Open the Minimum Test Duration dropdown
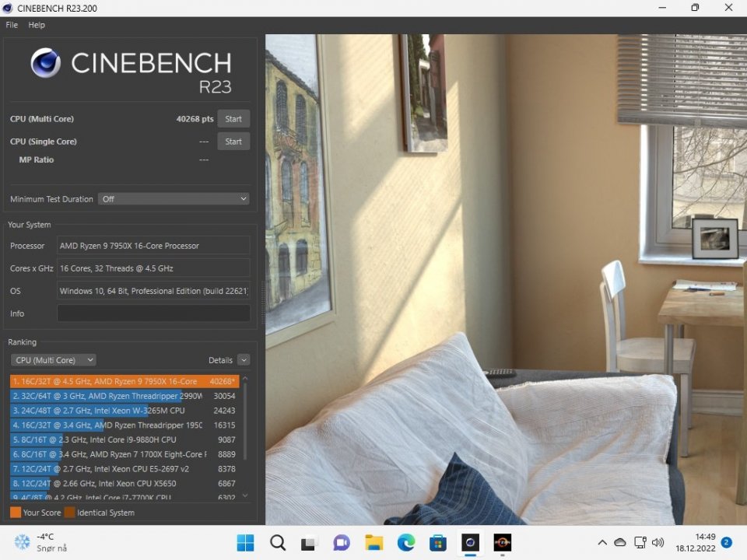This screenshot has height=560, width=747. click(x=174, y=199)
